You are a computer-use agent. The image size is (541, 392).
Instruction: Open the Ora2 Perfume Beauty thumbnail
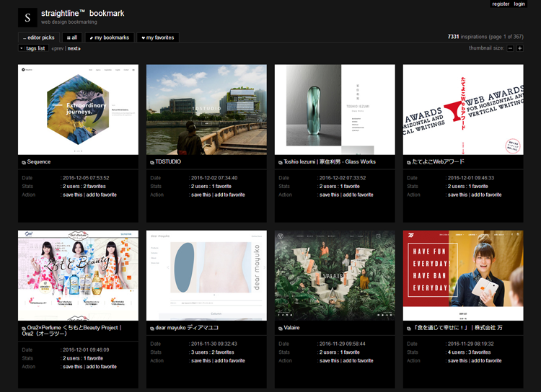click(x=78, y=275)
